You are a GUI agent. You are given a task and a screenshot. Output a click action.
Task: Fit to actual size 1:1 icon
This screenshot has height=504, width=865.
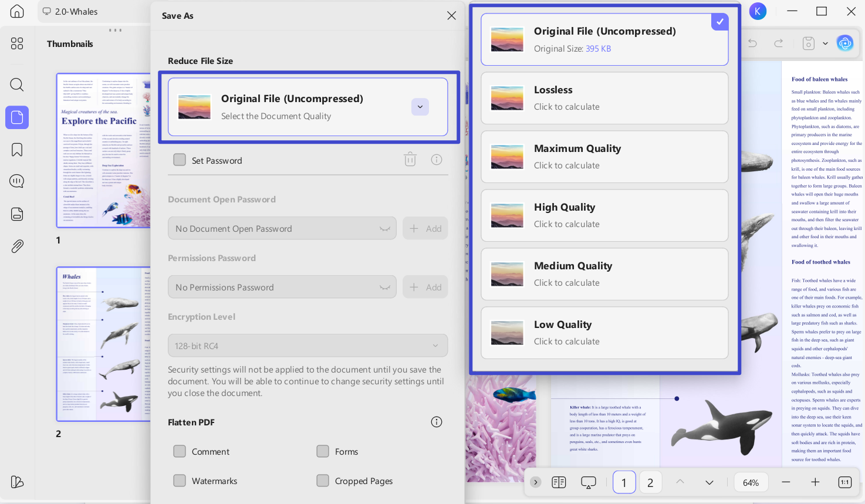[845, 482]
